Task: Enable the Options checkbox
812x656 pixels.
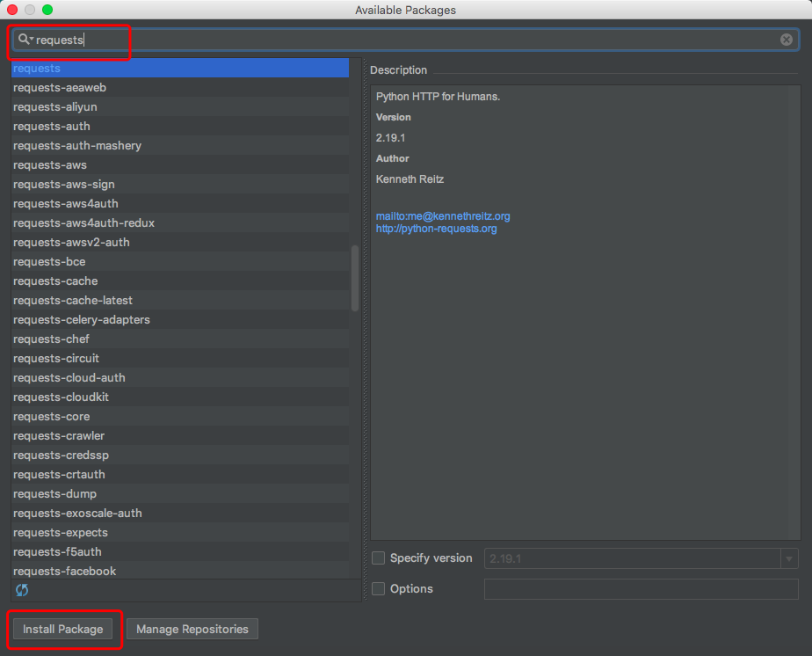Action: [x=379, y=588]
